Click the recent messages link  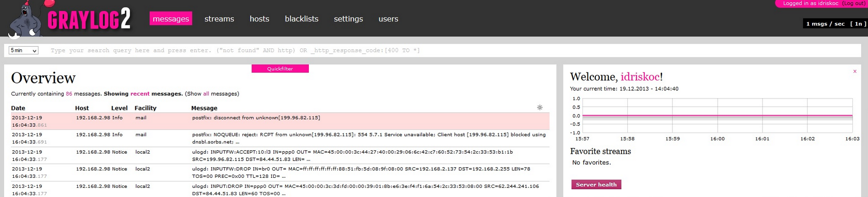pos(140,94)
